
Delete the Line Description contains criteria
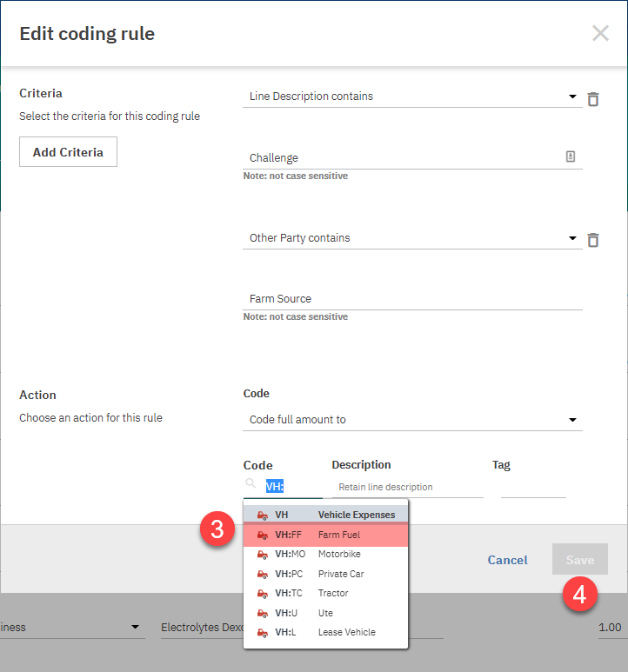[593, 99]
